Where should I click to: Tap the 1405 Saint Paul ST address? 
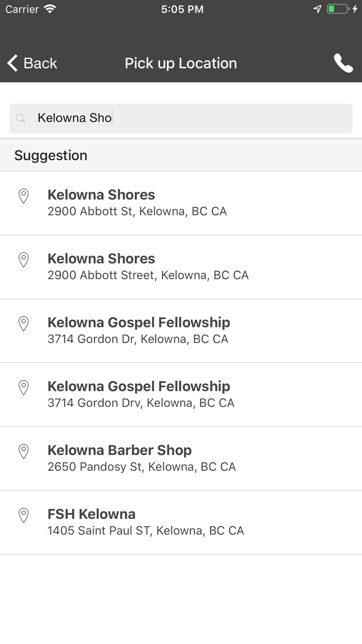146,531
